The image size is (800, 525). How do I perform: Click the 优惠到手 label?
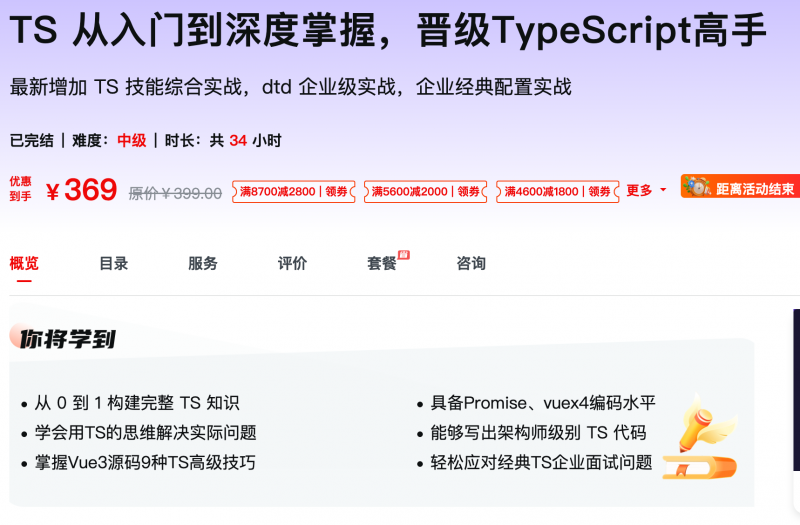click(20, 188)
